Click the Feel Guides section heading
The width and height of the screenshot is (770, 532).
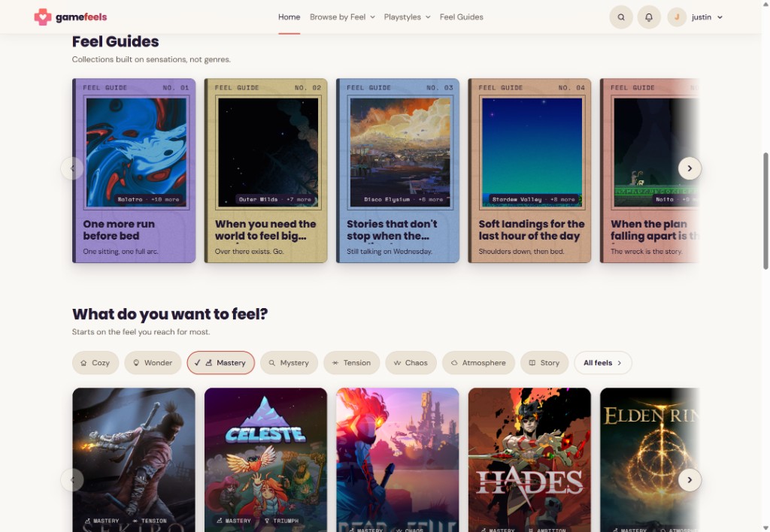pyautogui.click(x=115, y=42)
